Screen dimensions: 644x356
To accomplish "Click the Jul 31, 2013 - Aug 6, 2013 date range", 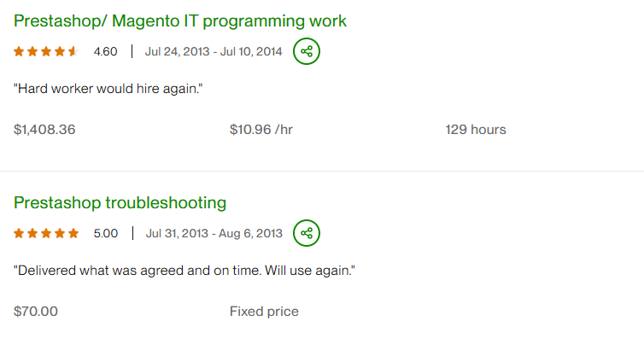I will [214, 233].
